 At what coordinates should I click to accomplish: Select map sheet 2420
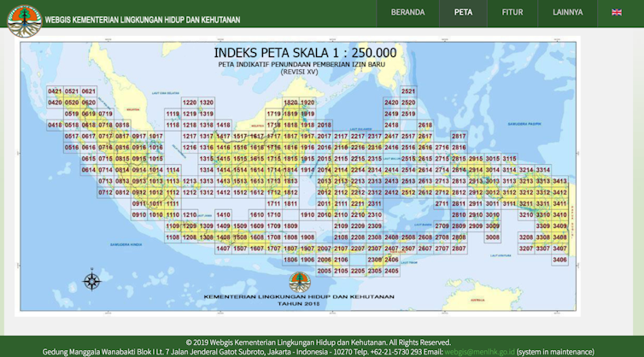coord(391,102)
